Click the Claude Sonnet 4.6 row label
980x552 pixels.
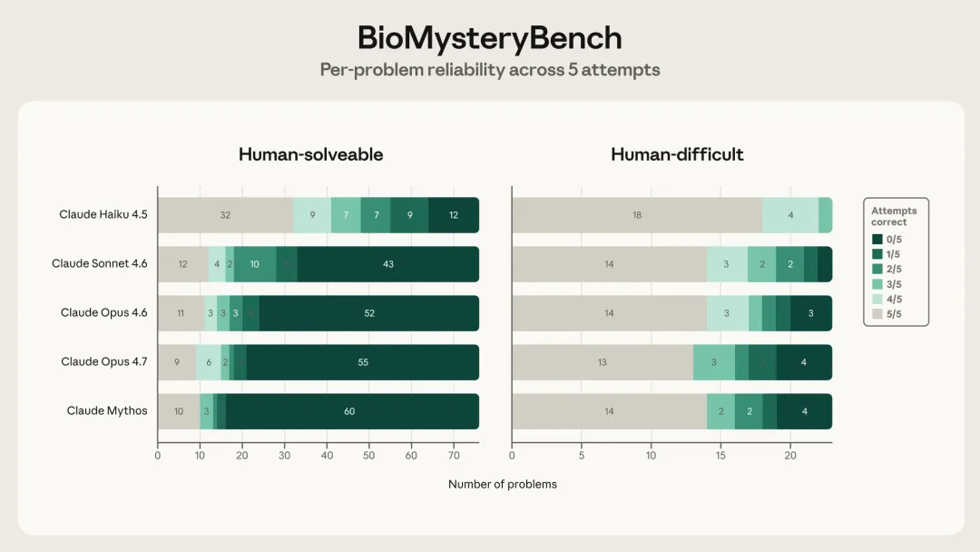coord(100,263)
